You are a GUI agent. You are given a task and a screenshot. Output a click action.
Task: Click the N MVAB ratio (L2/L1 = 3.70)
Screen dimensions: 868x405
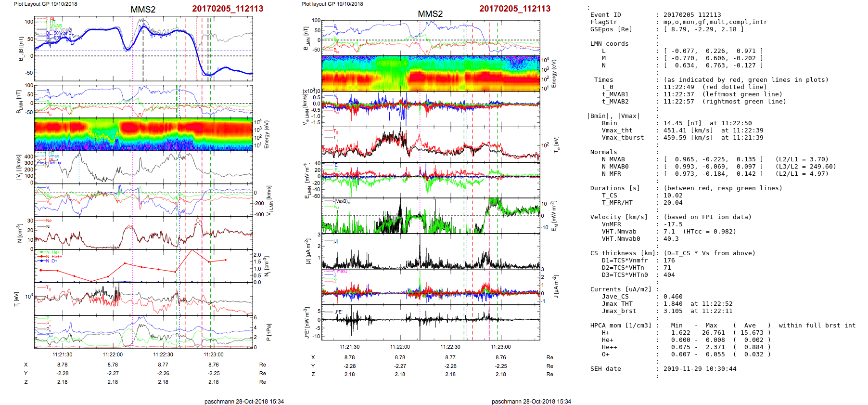coord(802,159)
